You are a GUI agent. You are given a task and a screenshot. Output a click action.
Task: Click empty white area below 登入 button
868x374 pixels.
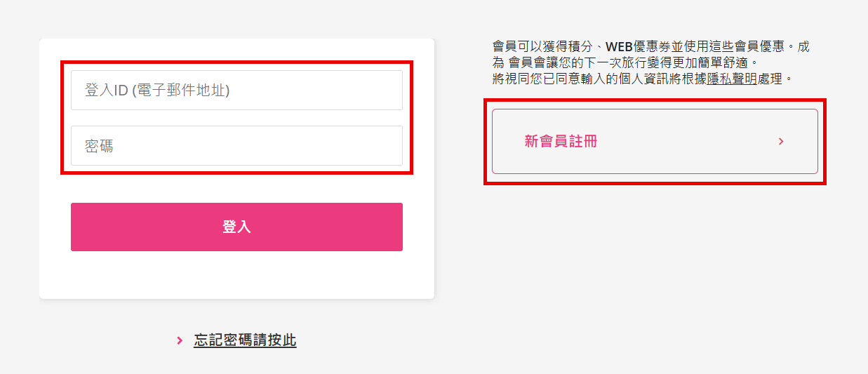point(236,275)
